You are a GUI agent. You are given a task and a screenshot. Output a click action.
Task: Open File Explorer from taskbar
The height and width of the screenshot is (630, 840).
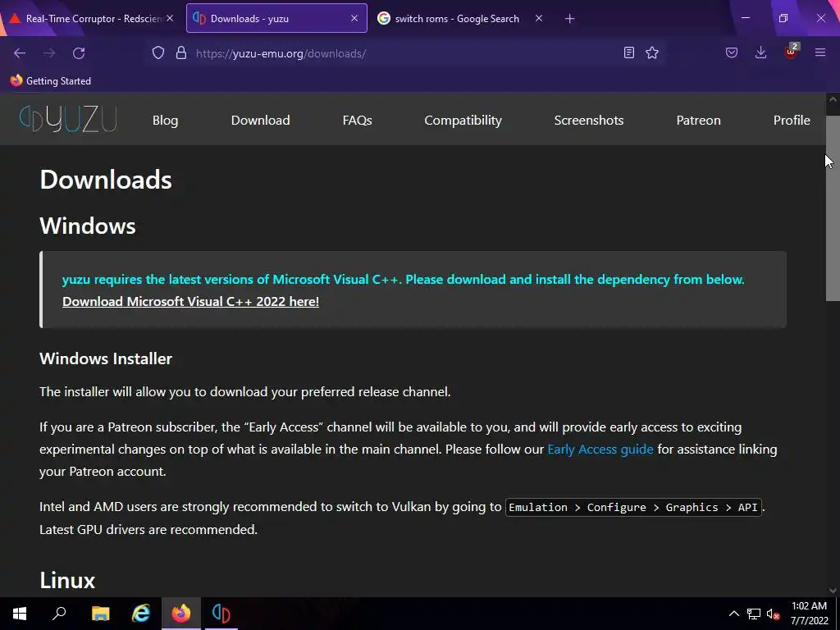[x=100, y=614]
